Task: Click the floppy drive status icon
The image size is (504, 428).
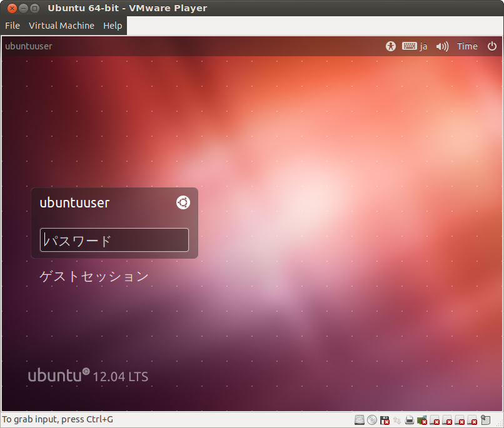Action: [385, 420]
